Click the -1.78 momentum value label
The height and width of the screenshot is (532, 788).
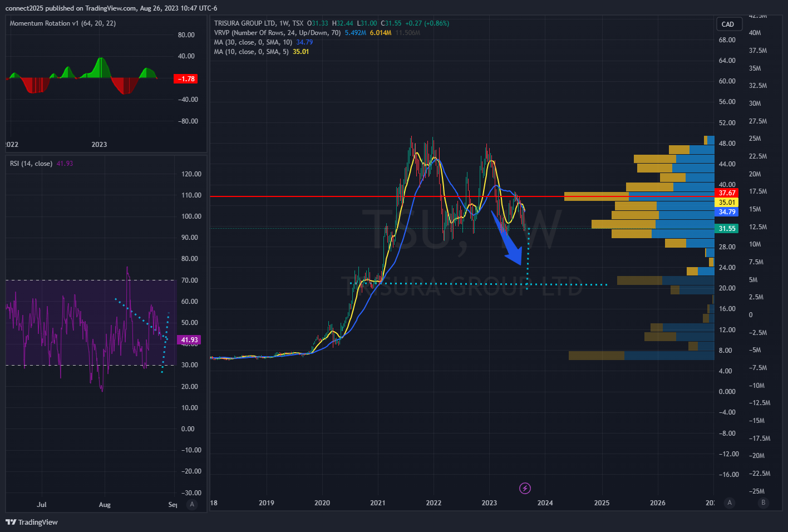(x=186, y=79)
